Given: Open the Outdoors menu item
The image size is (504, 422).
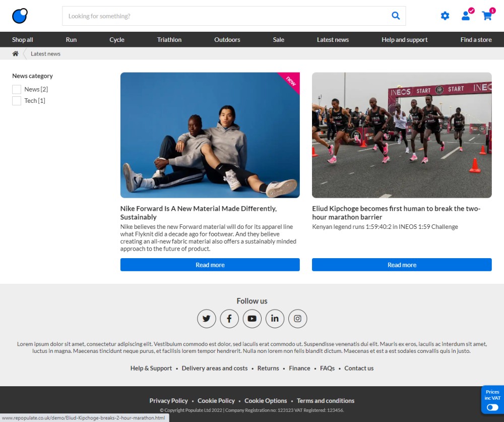Looking at the screenshot, I should [x=227, y=39].
